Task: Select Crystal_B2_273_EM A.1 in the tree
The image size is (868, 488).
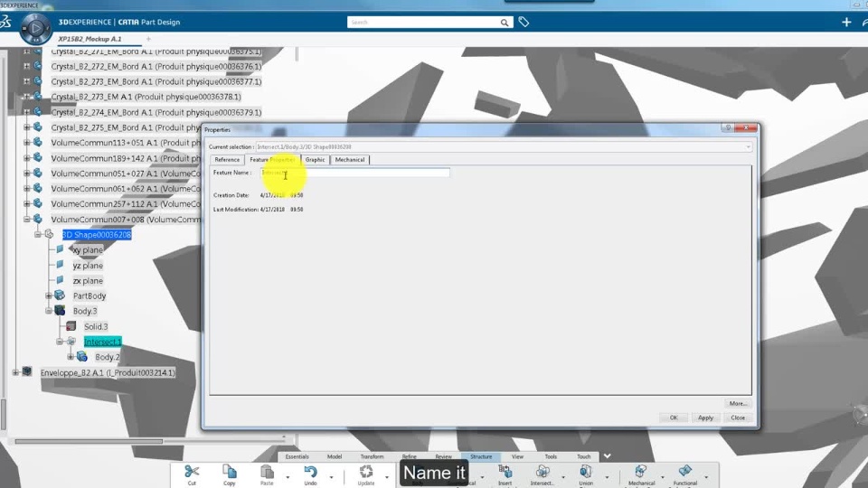Action: [146, 97]
